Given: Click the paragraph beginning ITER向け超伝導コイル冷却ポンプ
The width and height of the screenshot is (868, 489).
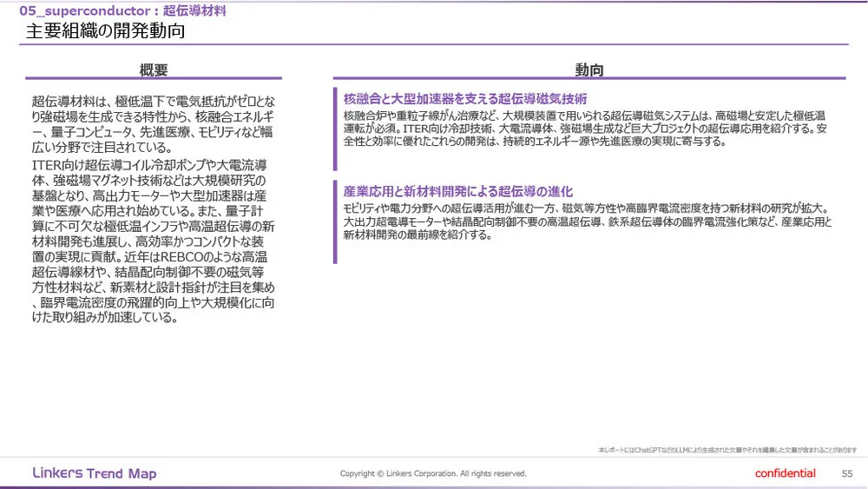Looking at the screenshot, I should (x=154, y=241).
